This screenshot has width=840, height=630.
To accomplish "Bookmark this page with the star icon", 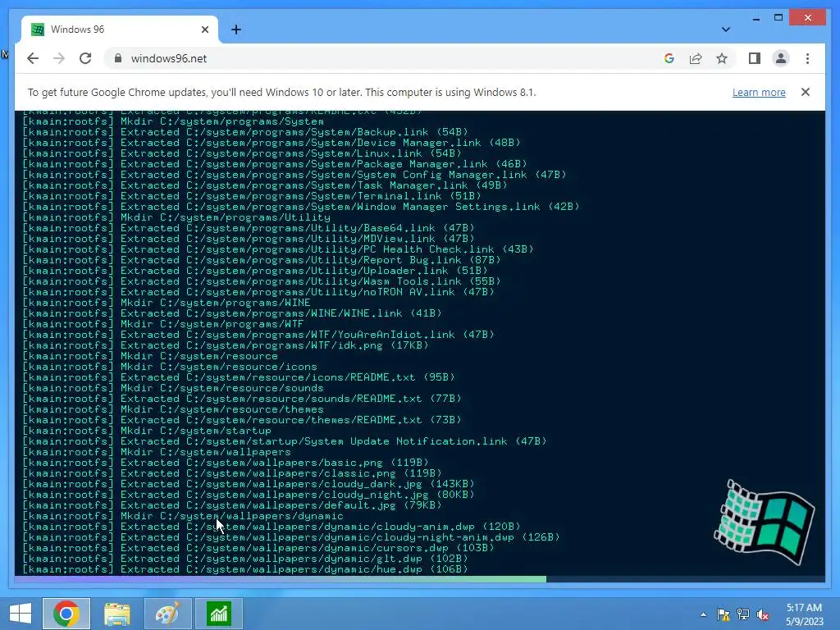I will [722, 58].
